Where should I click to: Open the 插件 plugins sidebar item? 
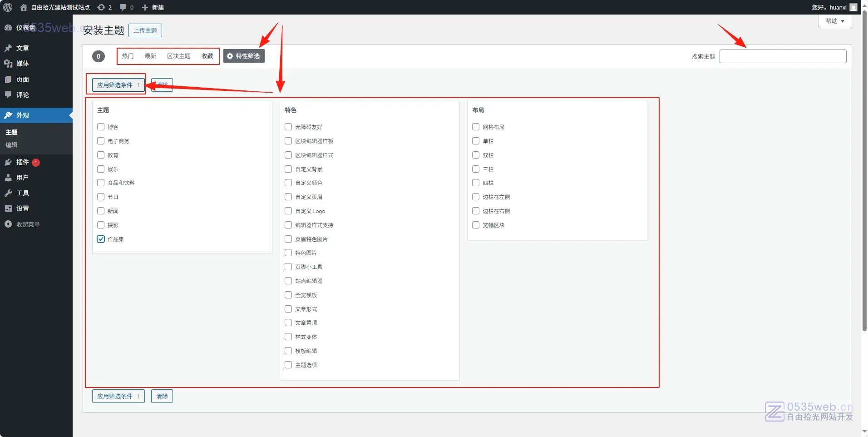click(23, 162)
